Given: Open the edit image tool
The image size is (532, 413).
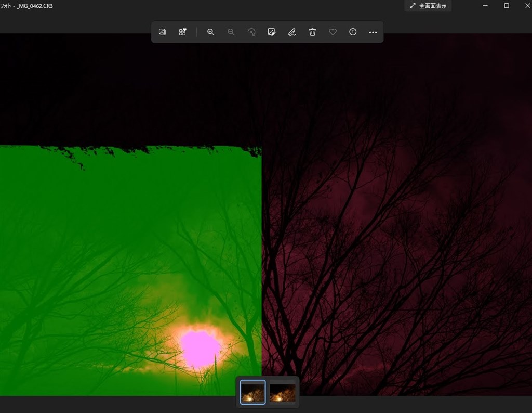Looking at the screenshot, I should pyautogui.click(x=271, y=32).
